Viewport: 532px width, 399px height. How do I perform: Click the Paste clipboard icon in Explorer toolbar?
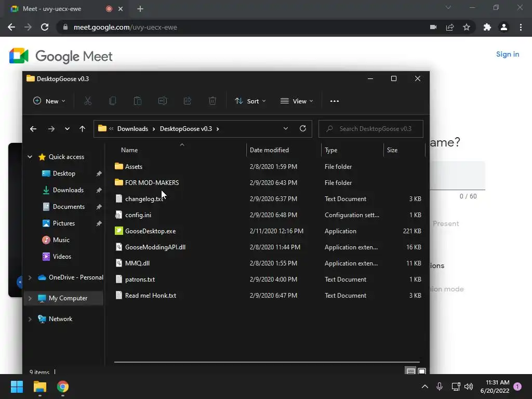click(137, 101)
